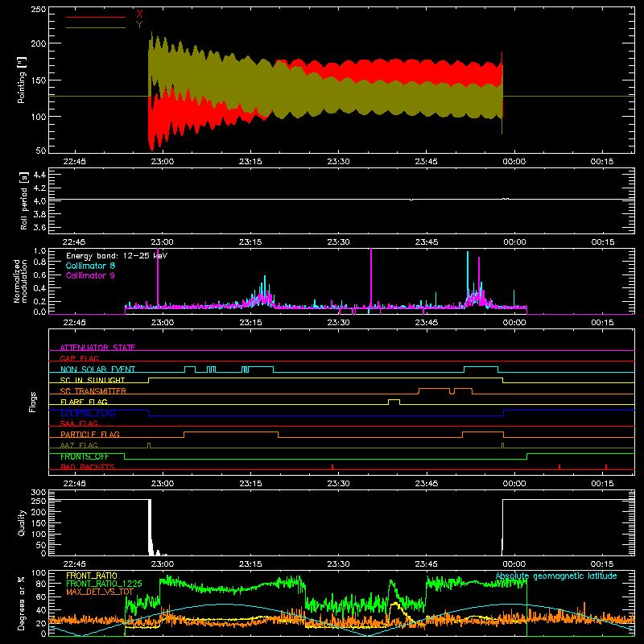The height and width of the screenshot is (644, 644).
Task: Select 'Energy band: 12-25 keV' annotation
Action: (x=117, y=256)
